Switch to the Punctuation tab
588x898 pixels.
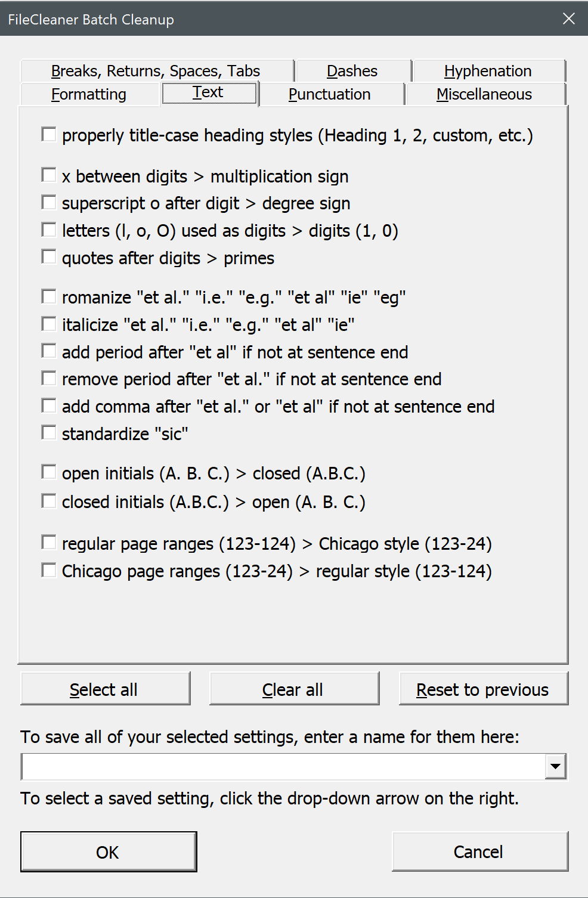coord(330,94)
